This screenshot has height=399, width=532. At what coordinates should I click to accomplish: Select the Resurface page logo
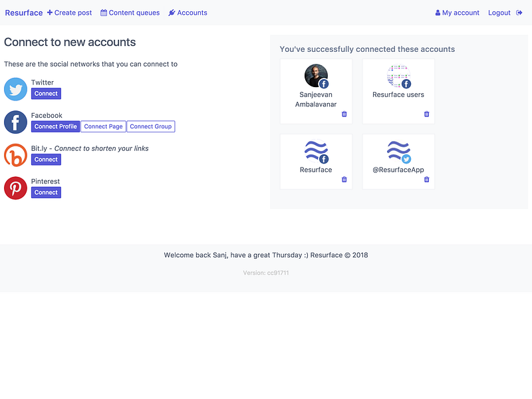click(317, 151)
